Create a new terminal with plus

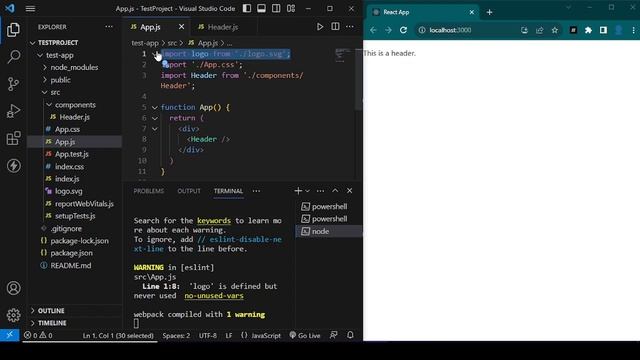coord(298,191)
